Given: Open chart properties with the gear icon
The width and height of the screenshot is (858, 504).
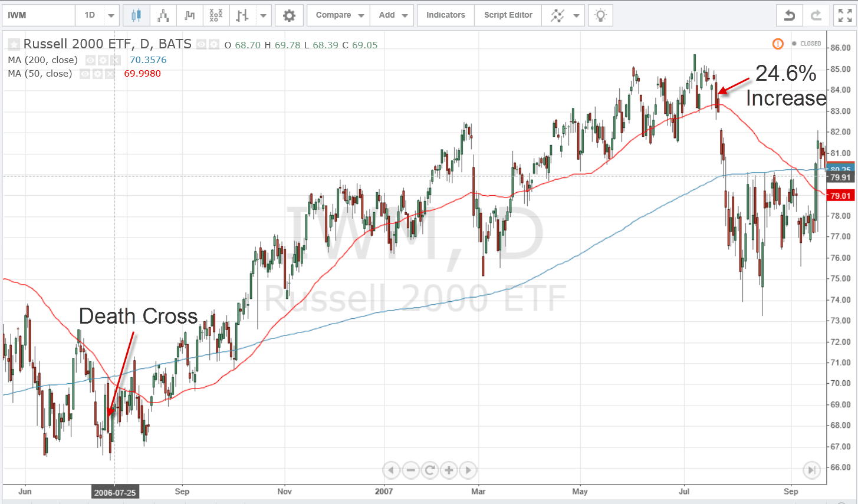Looking at the screenshot, I should click(289, 15).
